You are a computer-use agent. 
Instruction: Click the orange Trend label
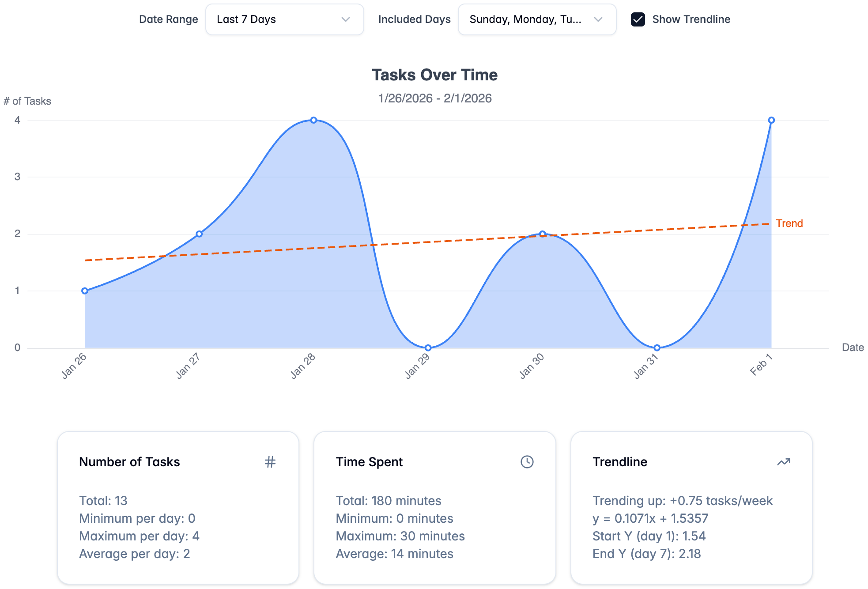tap(789, 223)
